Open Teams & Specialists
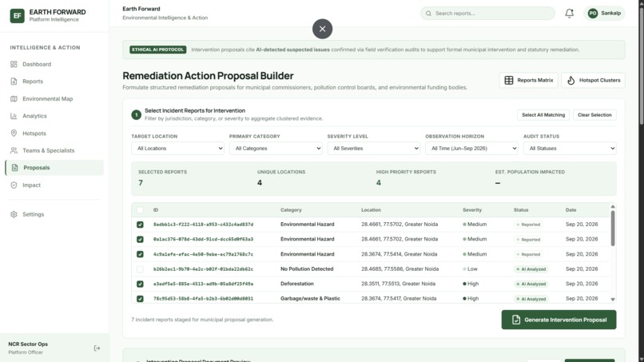The width and height of the screenshot is (644, 362). [x=54, y=150]
